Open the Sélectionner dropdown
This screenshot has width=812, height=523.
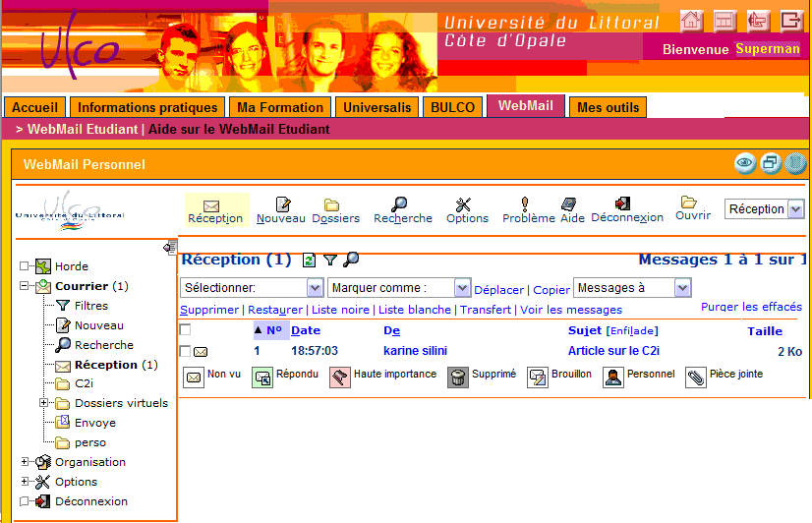point(252,287)
